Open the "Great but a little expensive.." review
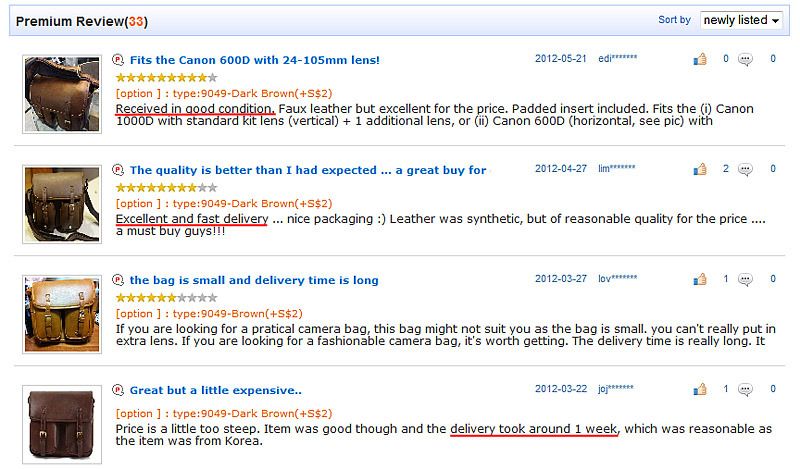800x469 pixels. [x=216, y=390]
